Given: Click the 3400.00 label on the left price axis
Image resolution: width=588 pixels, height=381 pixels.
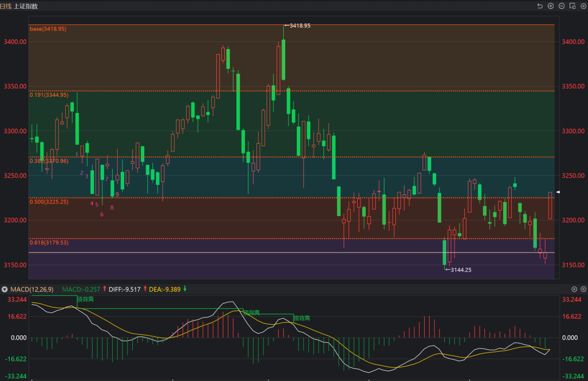Looking at the screenshot, I should pyautogui.click(x=15, y=41).
